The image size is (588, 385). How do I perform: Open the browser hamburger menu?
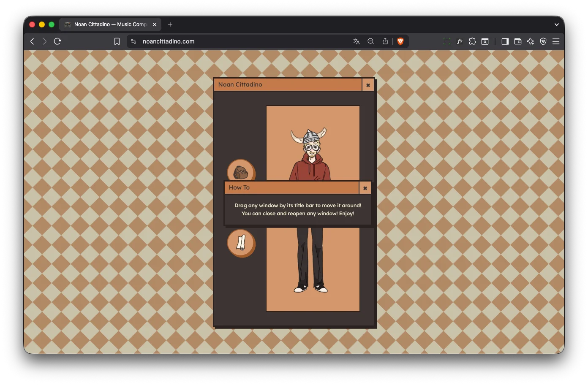pos(556,41)
